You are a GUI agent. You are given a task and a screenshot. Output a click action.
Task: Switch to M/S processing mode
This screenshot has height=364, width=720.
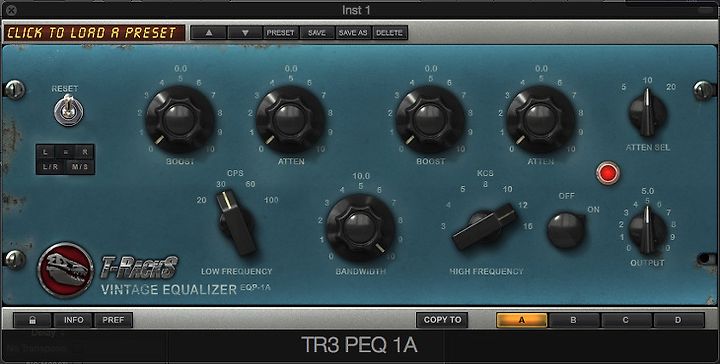pyautogui.click(x=80, y=167)
